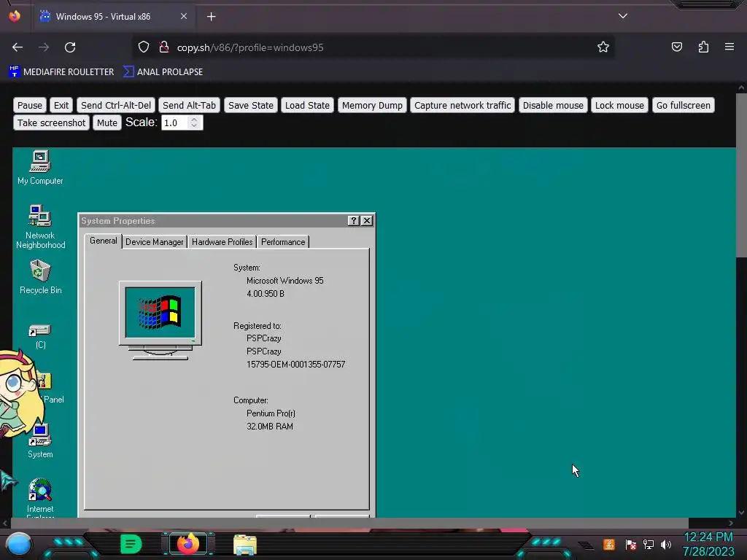Viewport: 747px width, 560px height.
Task: Open the Internet Explorer desktop shortcut
Action: [x=40, y=497]
